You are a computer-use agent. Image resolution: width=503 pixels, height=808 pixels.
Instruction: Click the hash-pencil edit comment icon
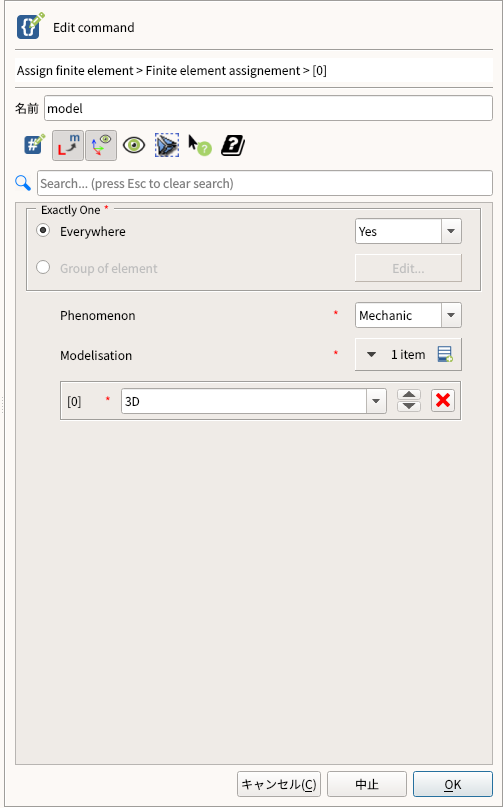[35, 145]
